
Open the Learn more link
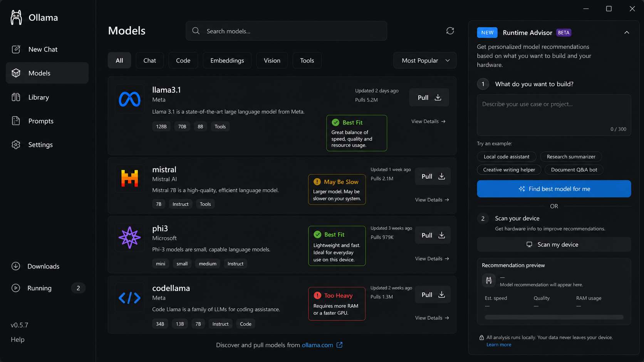click(499, 345)
